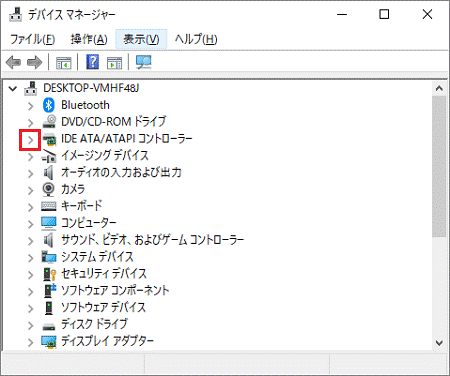The width and height of the screenshot is (450, 376).
Task: Click the キーボード keyboard icon
Action: pos(49,206)
